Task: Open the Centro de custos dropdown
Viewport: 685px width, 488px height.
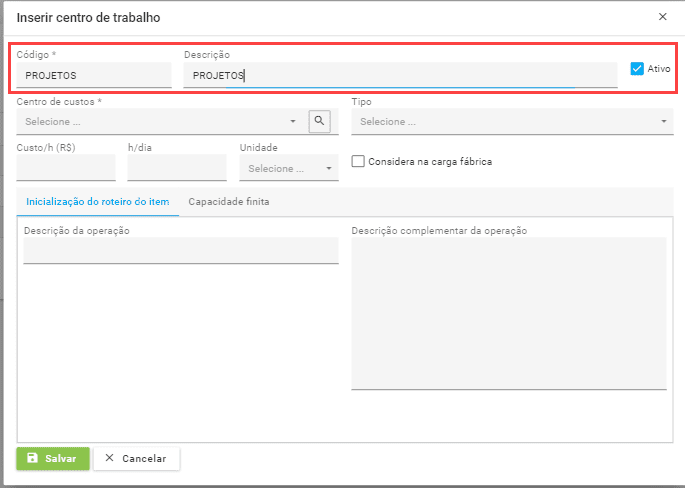Action: coord(158,122)
